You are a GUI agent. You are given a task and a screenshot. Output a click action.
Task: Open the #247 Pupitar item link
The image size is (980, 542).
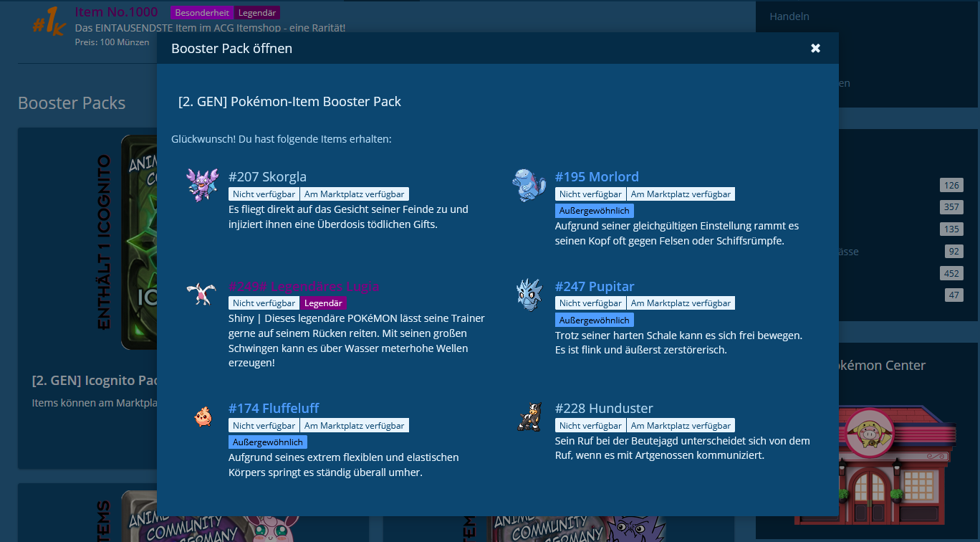tap(594, 286)
